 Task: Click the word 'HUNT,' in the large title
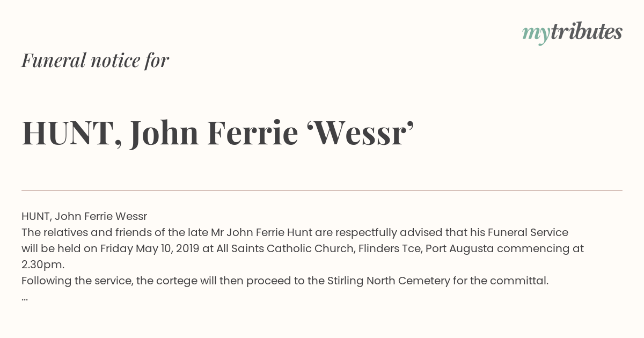(71, 134)
